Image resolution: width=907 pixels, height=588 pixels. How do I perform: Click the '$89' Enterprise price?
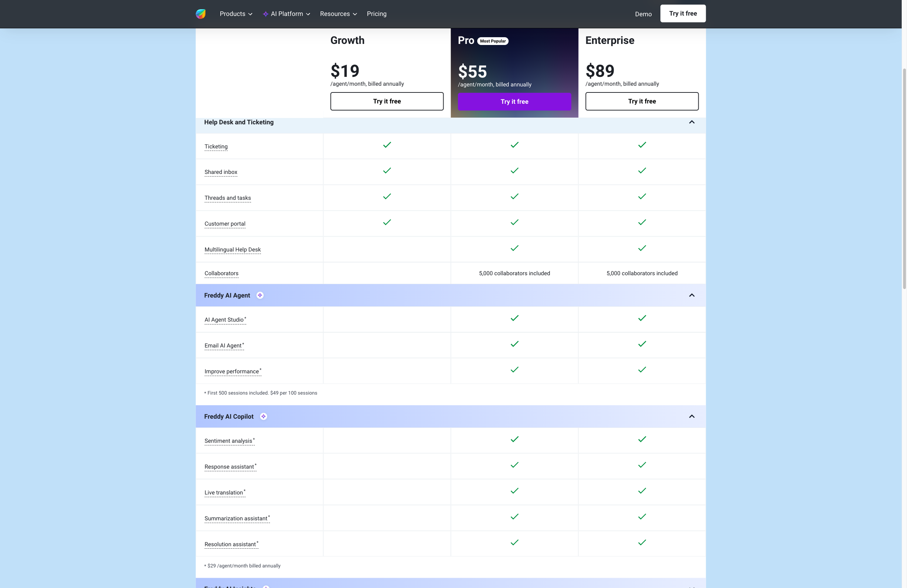coord(600,71)
